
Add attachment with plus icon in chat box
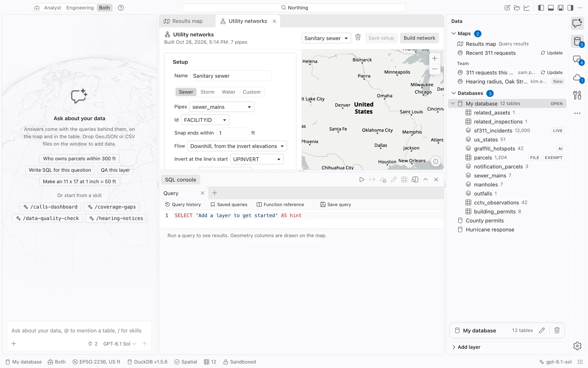click(x=14, y=344)
